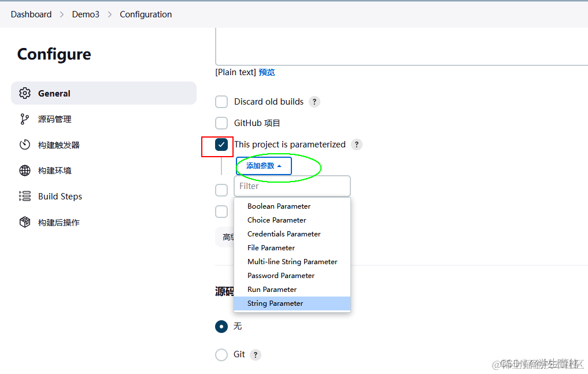Click the source code management branch icon
588x374 pixels.
(25, 119)
